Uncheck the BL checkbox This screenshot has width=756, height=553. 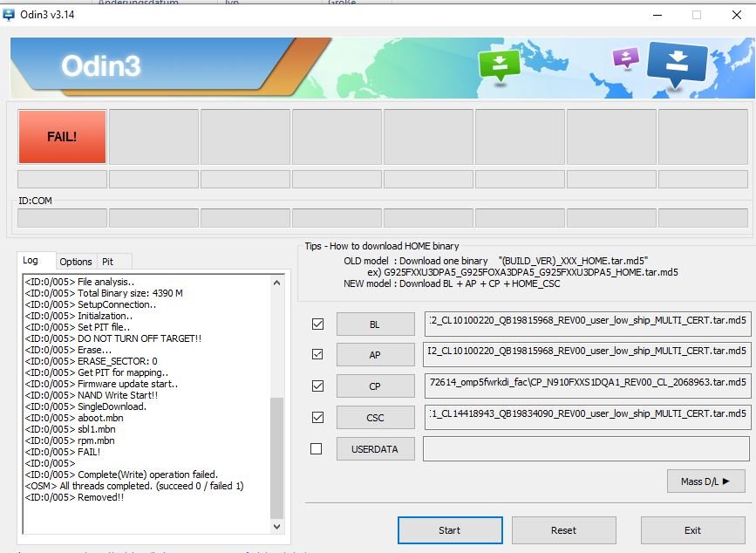317,324
